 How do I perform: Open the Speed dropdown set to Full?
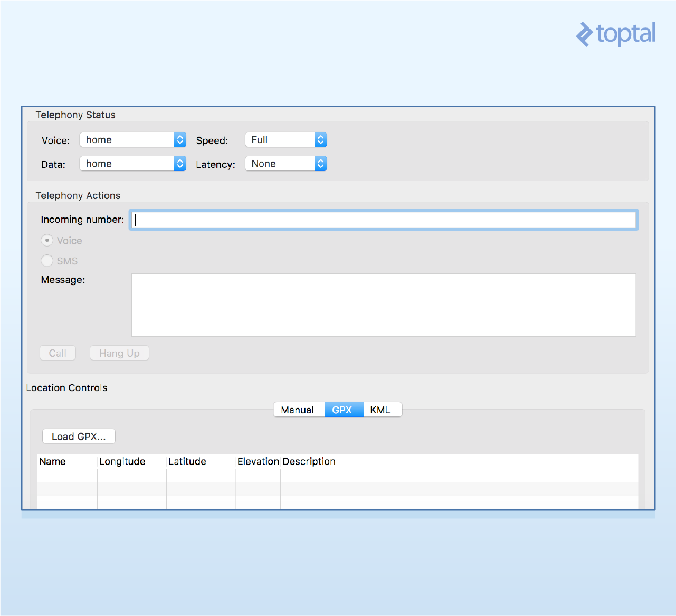280,139
